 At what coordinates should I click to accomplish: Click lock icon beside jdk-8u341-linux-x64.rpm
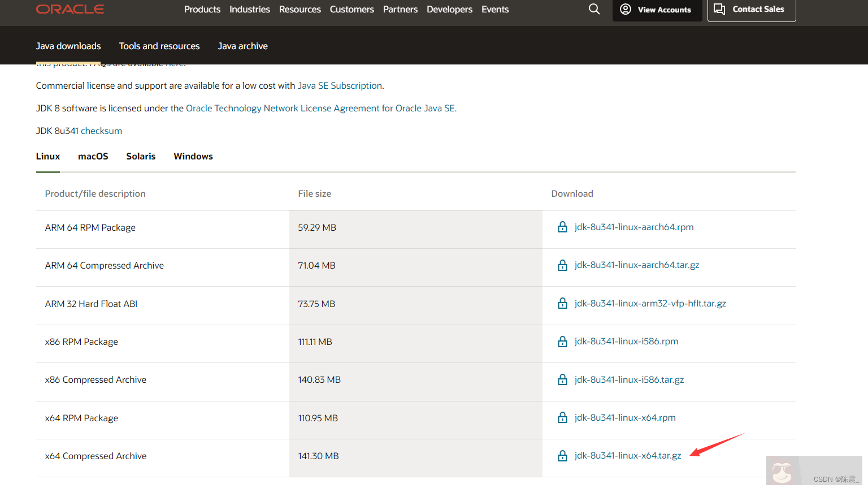coord(562,418)
